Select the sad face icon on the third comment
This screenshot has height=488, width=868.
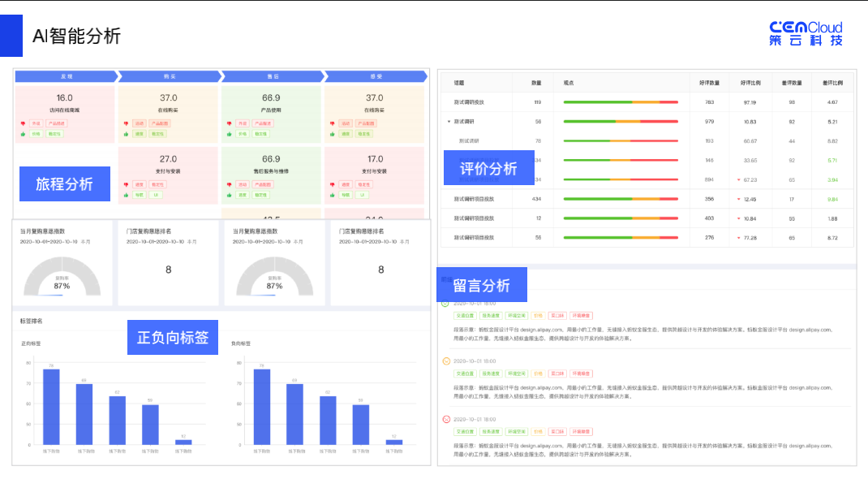pos(446,418)
